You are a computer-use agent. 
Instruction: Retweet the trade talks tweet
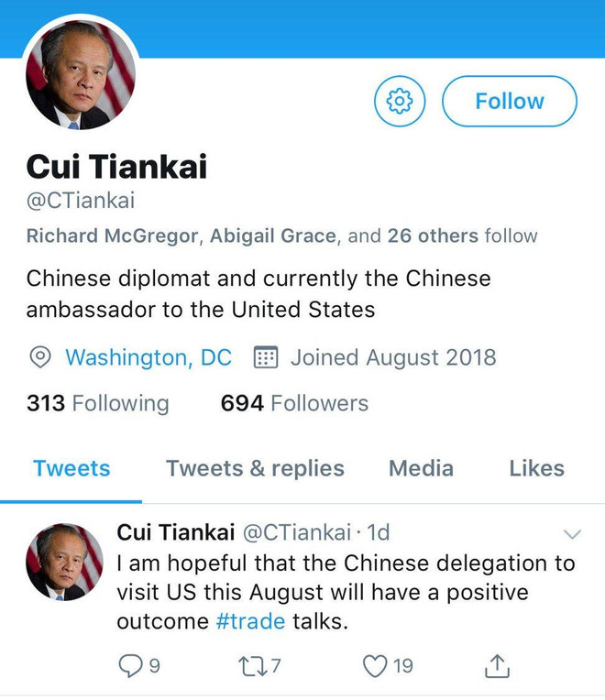253,665
